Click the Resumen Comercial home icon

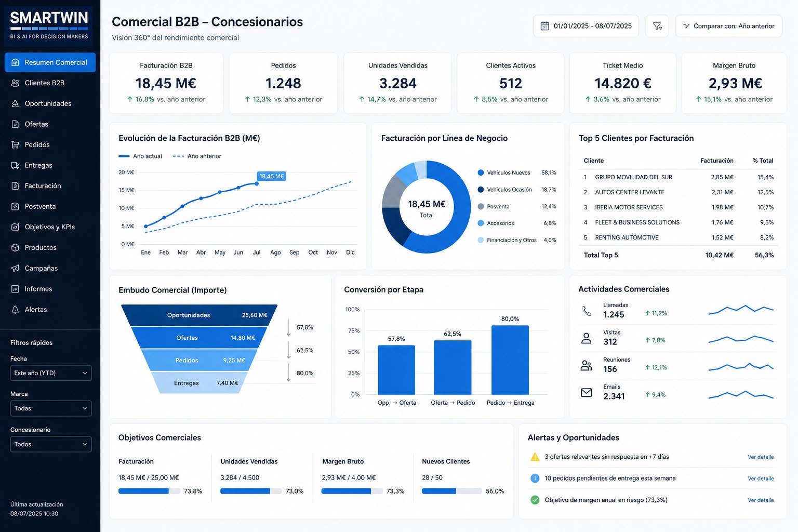[x=15, y=62]
